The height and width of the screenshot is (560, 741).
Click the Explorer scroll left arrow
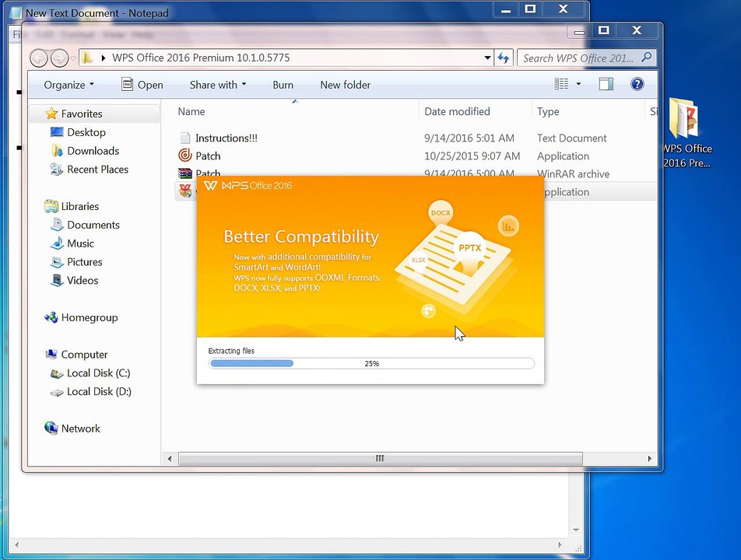(x=170, y=458)
